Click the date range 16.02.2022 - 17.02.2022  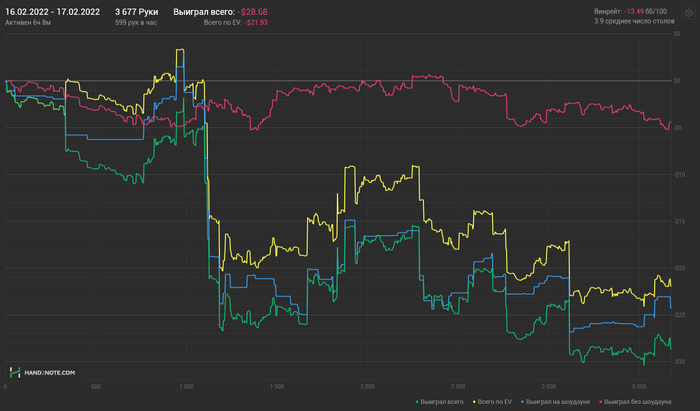(52, 12)
